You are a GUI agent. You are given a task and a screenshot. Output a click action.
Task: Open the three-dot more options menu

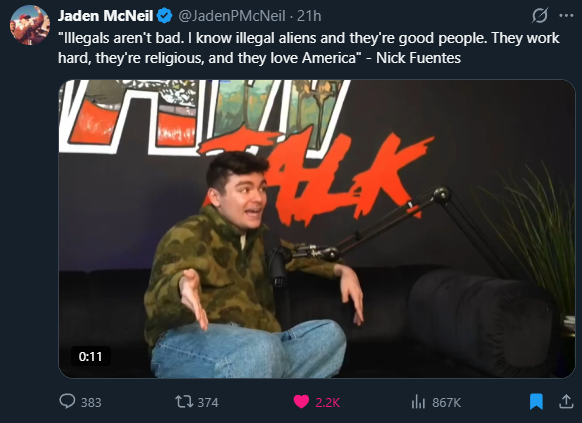[x=566, y=16]
